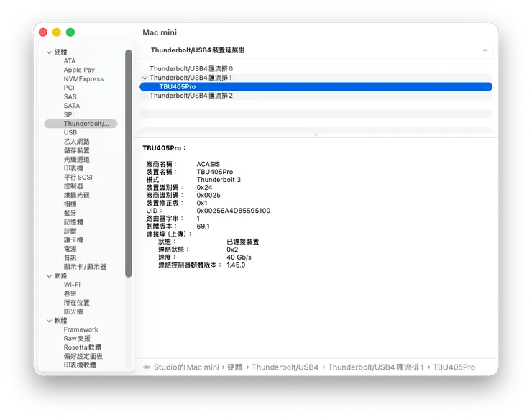
Task: Click Studio的 Mac mini in path bar
Action: coord(186,367)
